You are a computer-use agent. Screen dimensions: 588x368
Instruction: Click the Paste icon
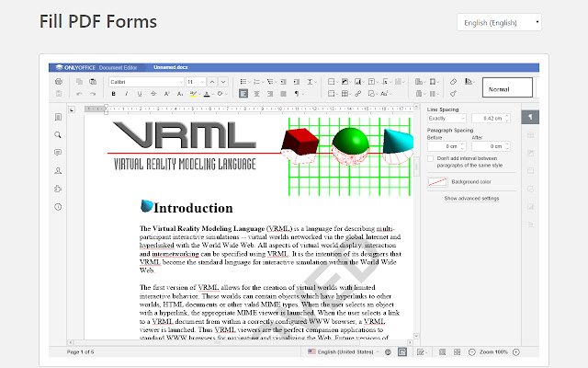[93, 82]
